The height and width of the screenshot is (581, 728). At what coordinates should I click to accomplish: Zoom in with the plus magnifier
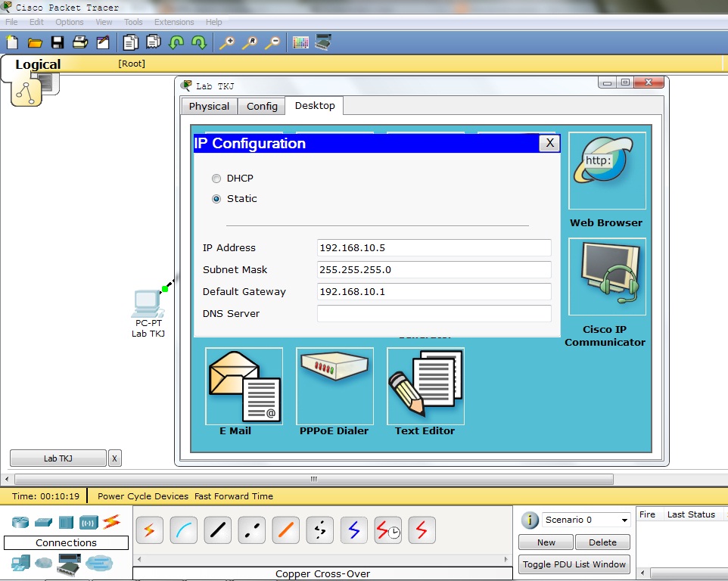point(227,42)
